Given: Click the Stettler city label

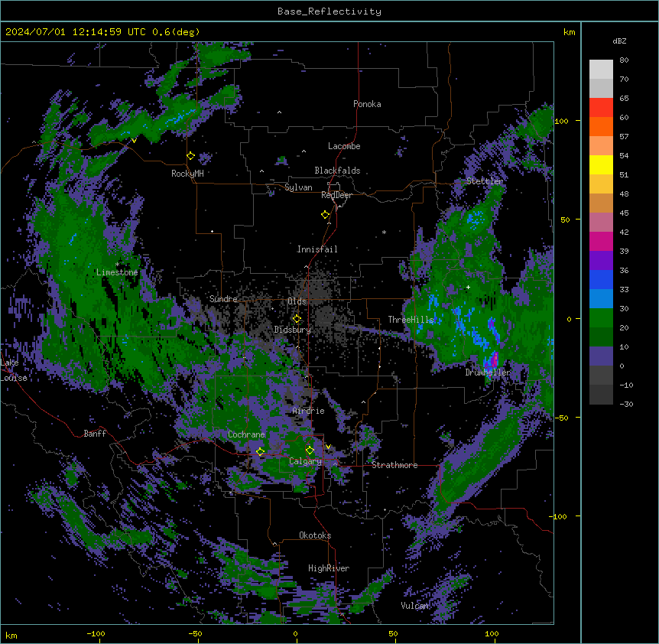Looking at the screenshot, I should point(485,181).
